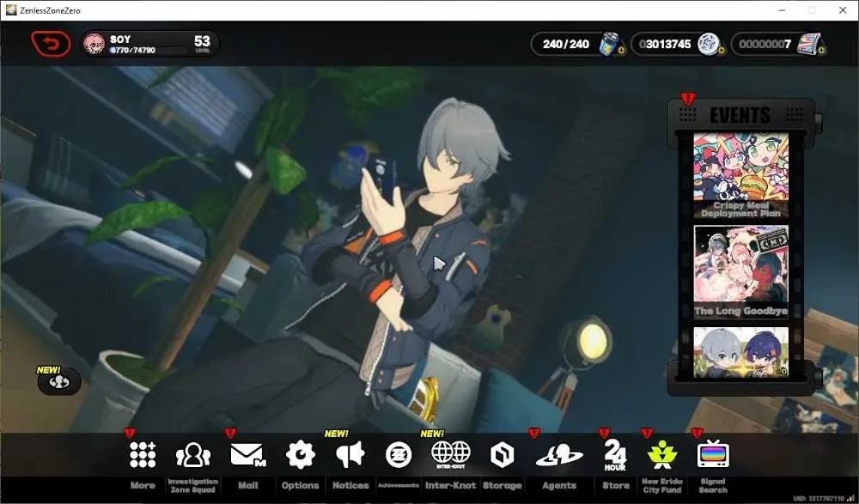Open the Achievements medal icon

[x=399, y=455]
